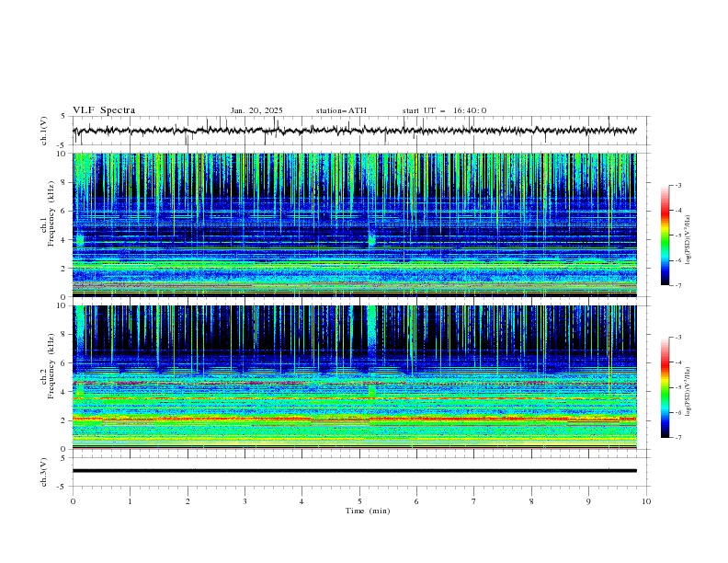Click the lower PSD color bar
The height and width of the screenshot is (563, 728).
pos(665,387)
